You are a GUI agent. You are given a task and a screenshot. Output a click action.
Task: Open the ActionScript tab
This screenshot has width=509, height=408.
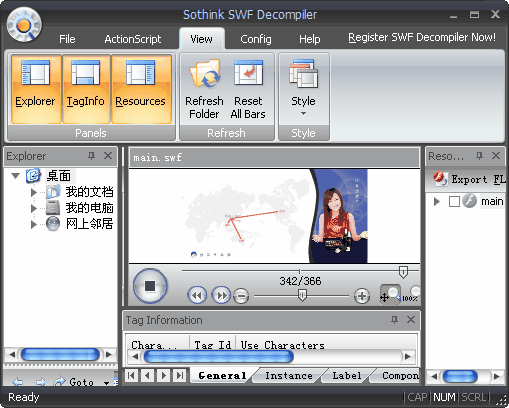133,39
